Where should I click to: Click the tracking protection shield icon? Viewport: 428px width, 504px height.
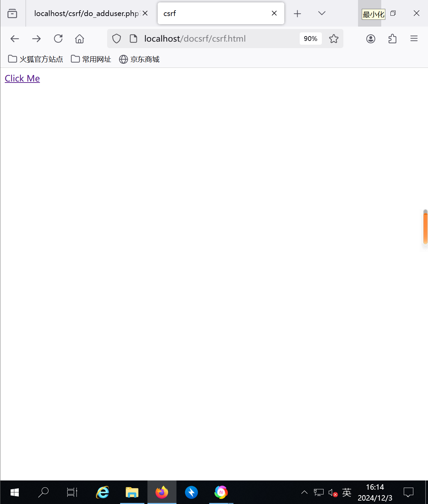tap(116, 39)
